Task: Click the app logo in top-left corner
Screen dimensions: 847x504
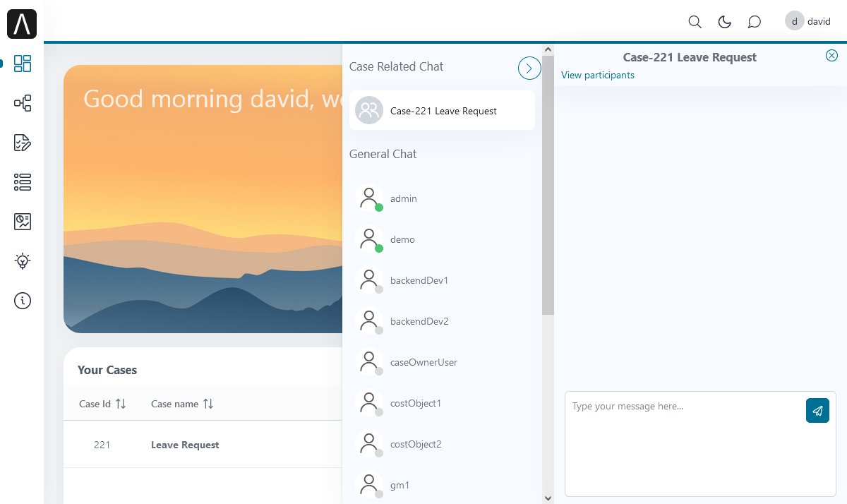Action: tap(22, 24)
